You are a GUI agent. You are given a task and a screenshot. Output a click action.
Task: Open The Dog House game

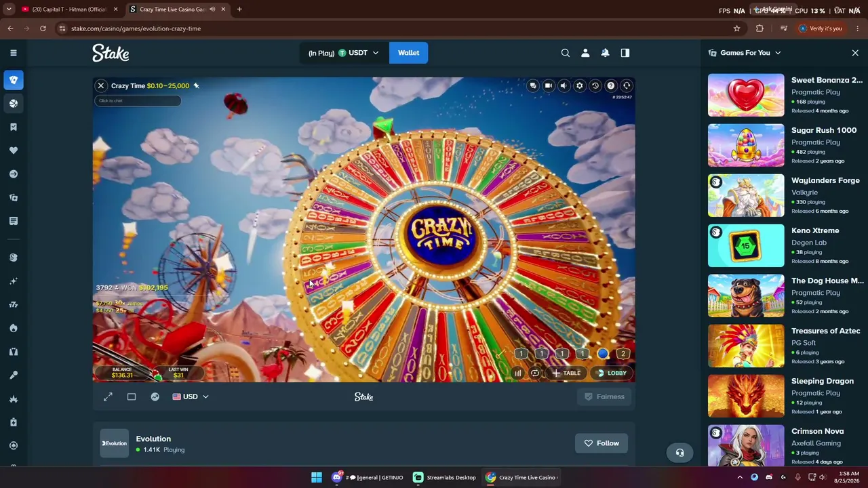tap(746, 296)
